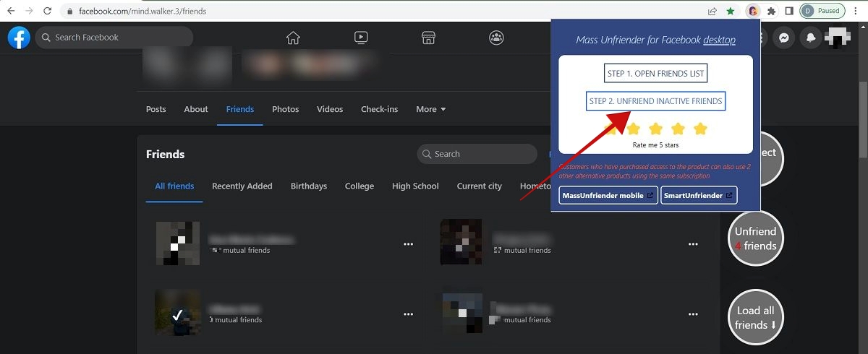The height and width of the screenshot is (354, 868).
Task: Open the Posts profile tab
Action: (156, 109)
